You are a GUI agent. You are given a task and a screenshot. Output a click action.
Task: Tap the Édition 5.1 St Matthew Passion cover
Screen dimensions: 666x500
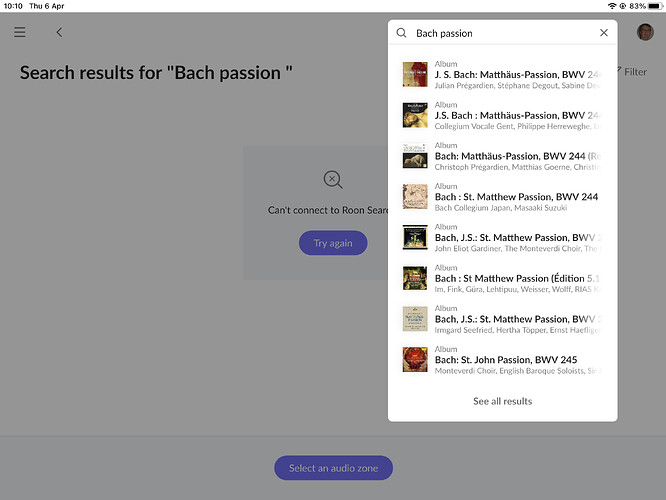(x=415, y=278)
